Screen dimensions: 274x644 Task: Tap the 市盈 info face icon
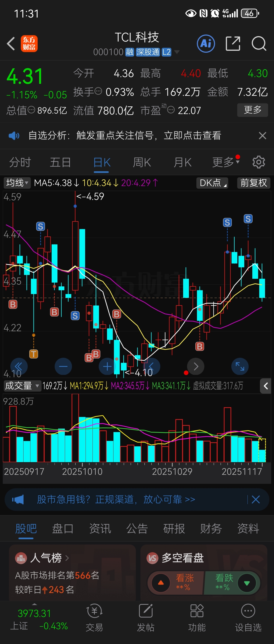[x=171, y=109]
